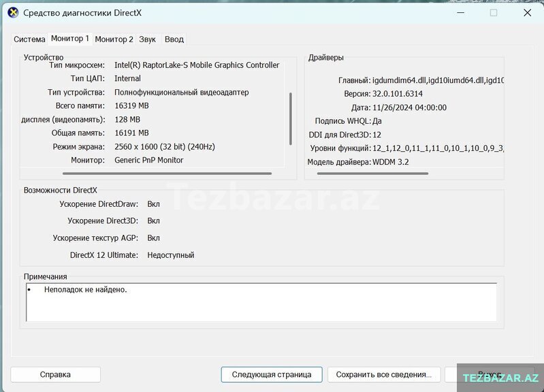The height and width of the screenshot is (392, 544).
Task: Select the Монитор 1 tab
Action: [x=70, y=39]
